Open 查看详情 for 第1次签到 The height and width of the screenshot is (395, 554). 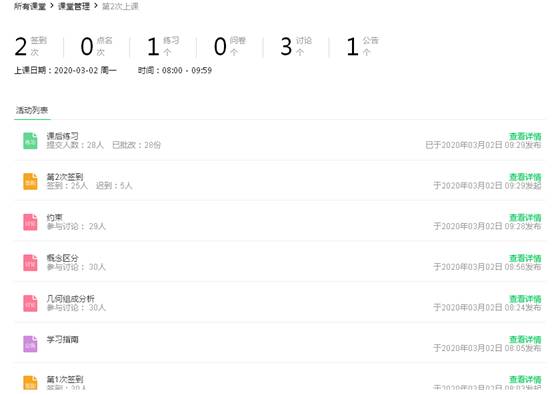pyautogui.click(x=525, y=379)
